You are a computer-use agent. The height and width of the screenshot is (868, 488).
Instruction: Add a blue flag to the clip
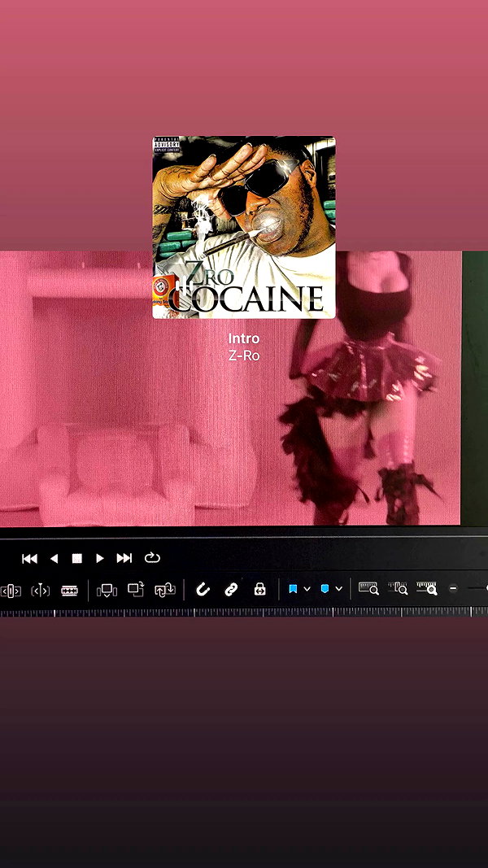tap(294, 589)
